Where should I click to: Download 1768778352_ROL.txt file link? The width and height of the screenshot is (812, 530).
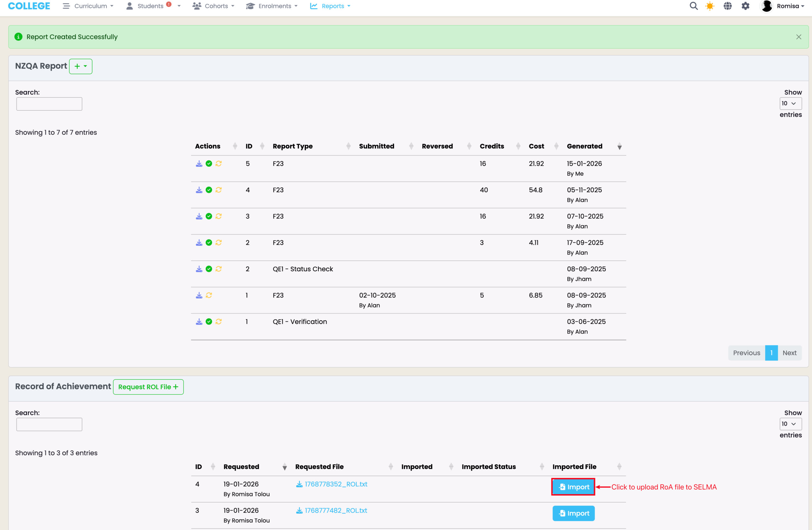[x=335, y=484]
